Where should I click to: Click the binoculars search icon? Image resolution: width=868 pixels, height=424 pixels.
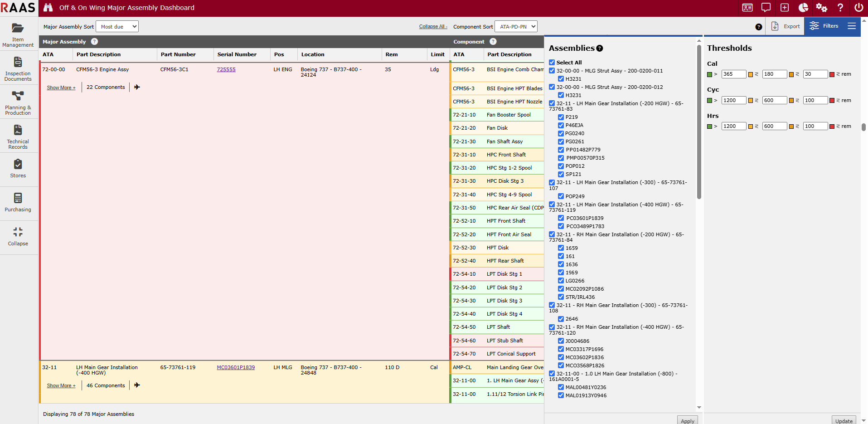tap(48, 8)
